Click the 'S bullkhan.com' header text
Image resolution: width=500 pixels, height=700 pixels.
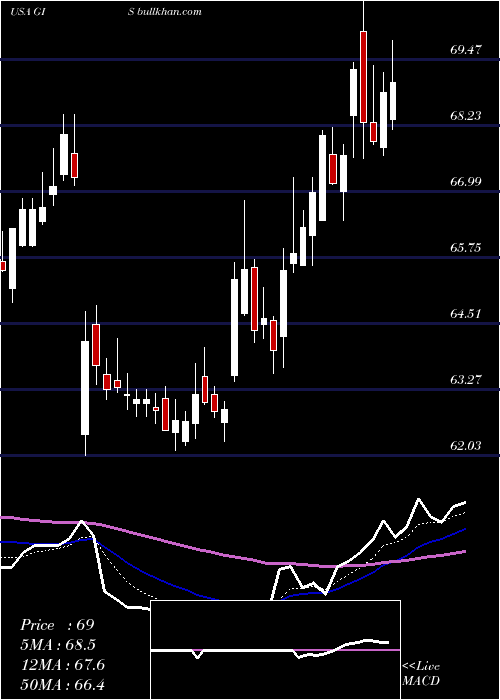(x=164, y=12)
